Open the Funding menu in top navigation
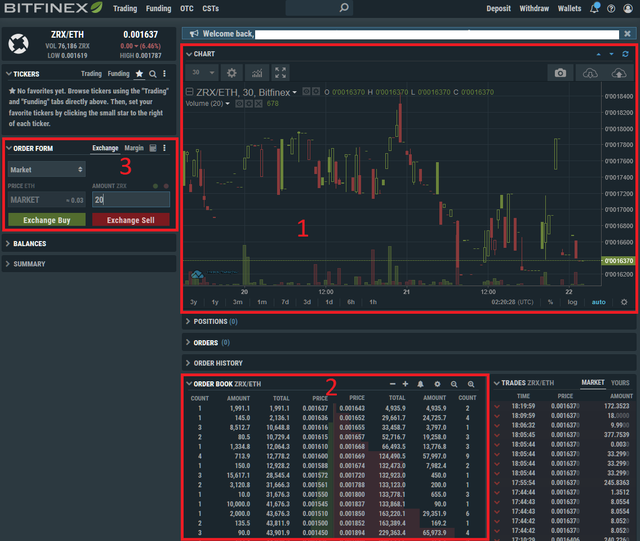 tap(160, 8)
